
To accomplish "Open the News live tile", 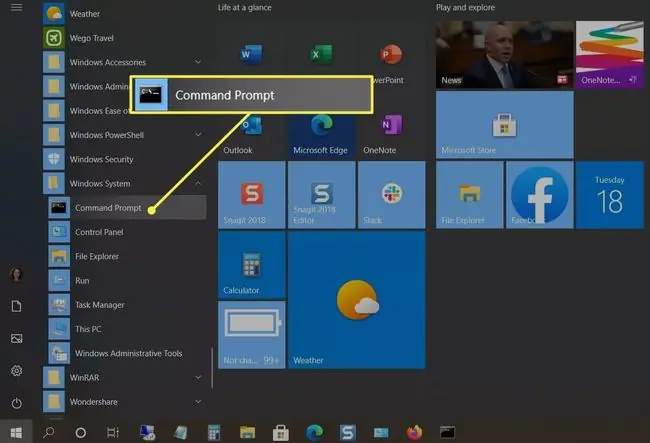I will pos(504,55).
